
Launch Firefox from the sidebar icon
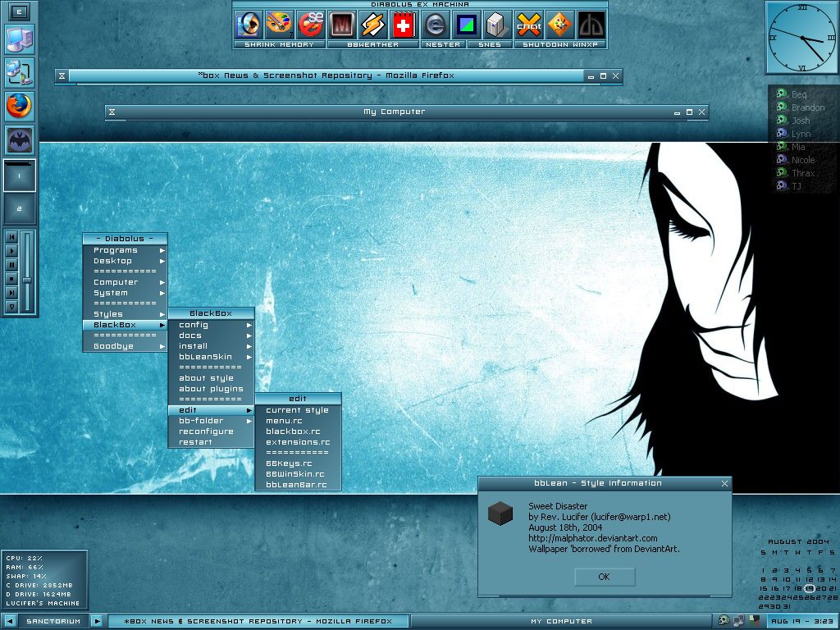20,106
